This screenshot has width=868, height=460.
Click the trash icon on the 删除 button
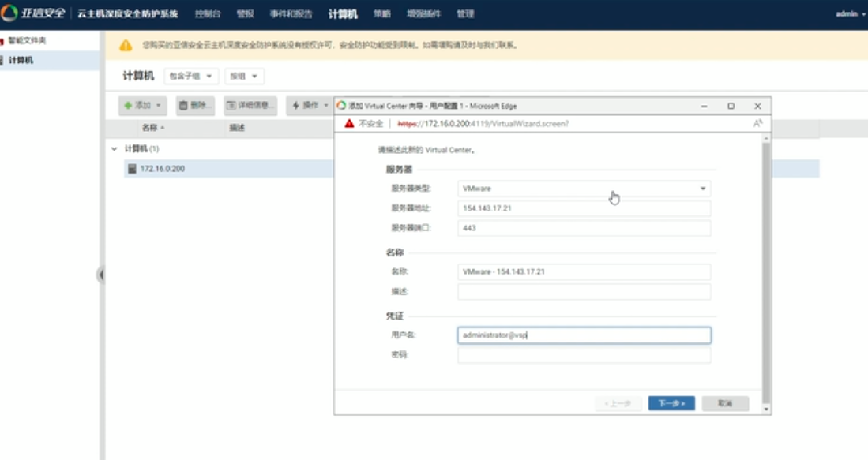pyautogui.click(x=183, y=105)
